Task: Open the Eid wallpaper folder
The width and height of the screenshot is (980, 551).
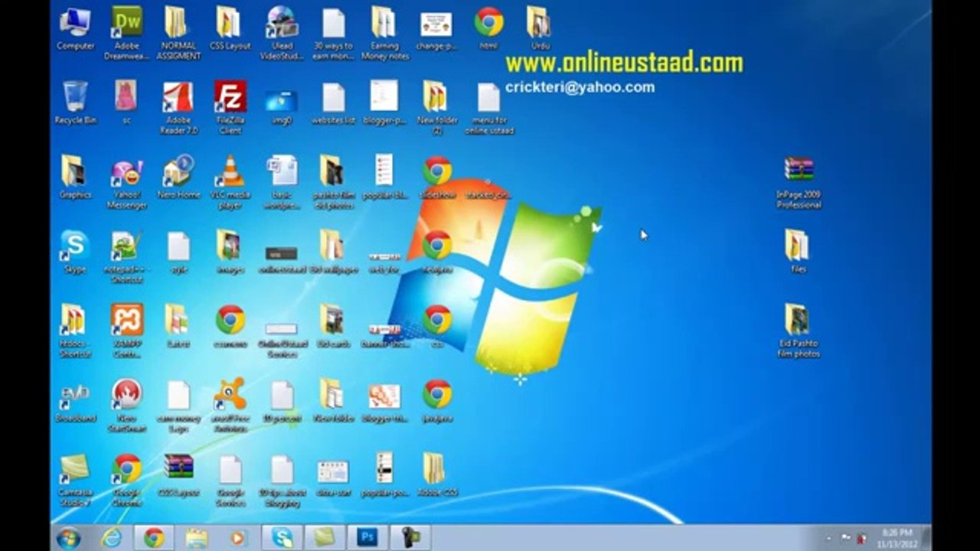Action: point(333,251)
